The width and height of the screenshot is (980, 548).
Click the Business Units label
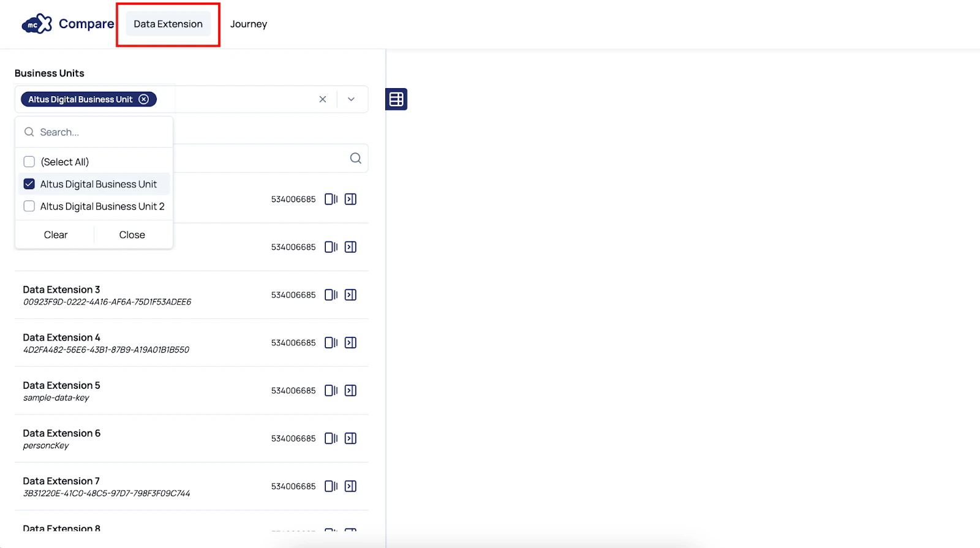(50, 73)
